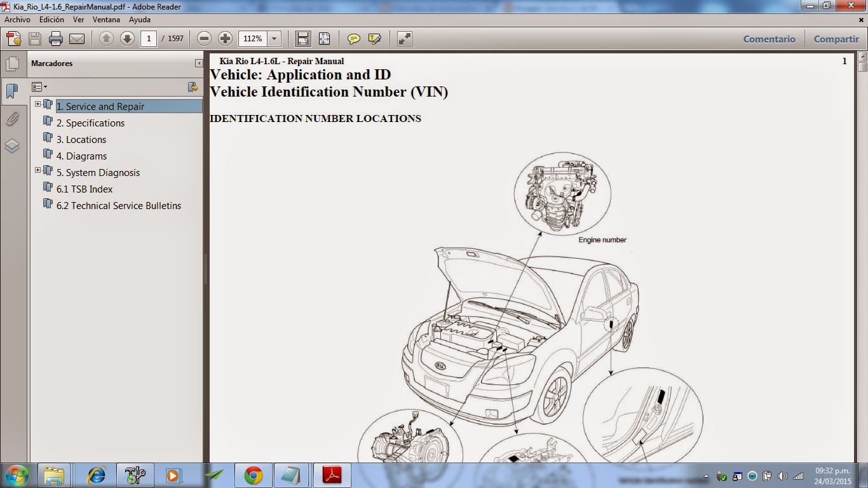The height and width of the screenshot is (488, 868).
Task: Select the 6.1 TSB Index bookmark
Action: point(85,189)
